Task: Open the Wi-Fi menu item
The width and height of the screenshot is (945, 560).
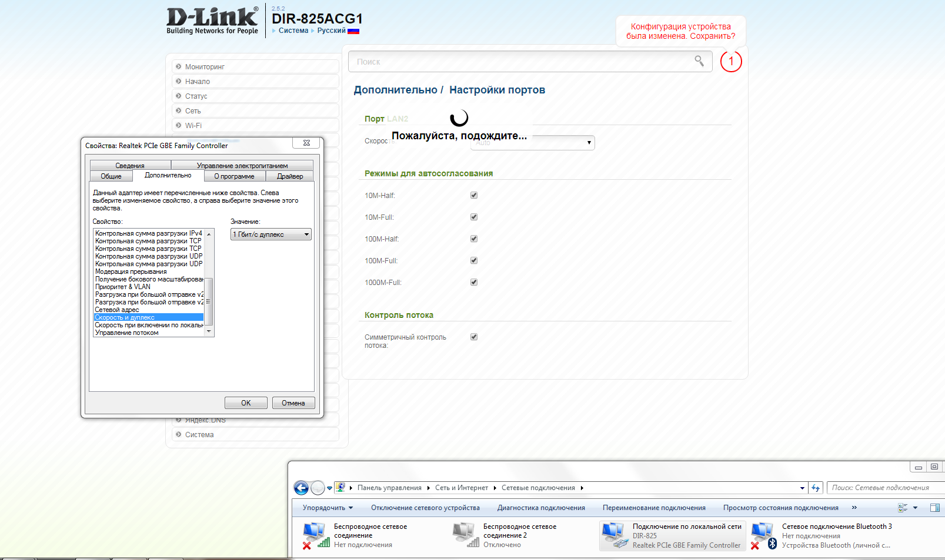Action: [x=255, y=125]
